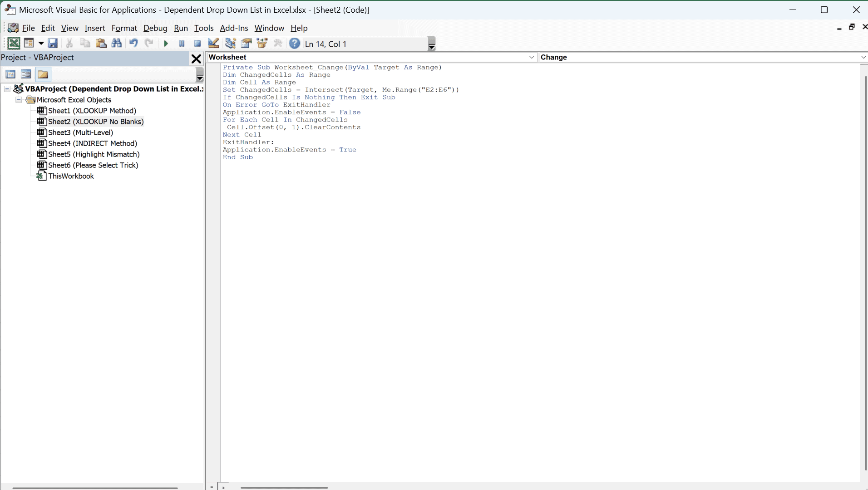Toggle Full Module View button
Viewport: 868px width, 490px height.
tap(223, 487)
